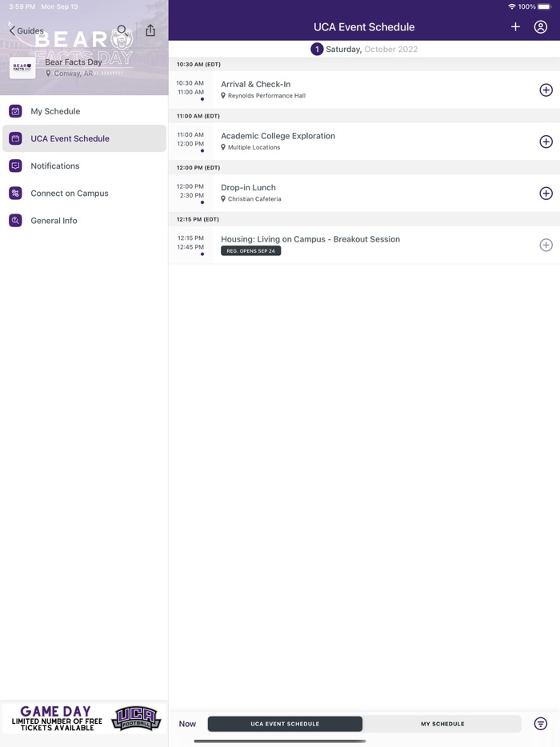560x747 pixels.
Task: Tap add icon for Housing Breakout Session
Action: 546,245
